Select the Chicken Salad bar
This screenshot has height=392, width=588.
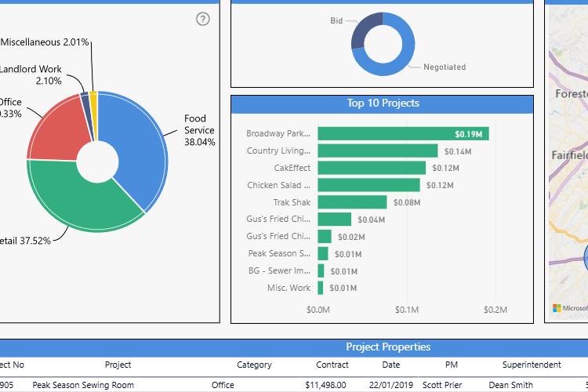point(368,185)
